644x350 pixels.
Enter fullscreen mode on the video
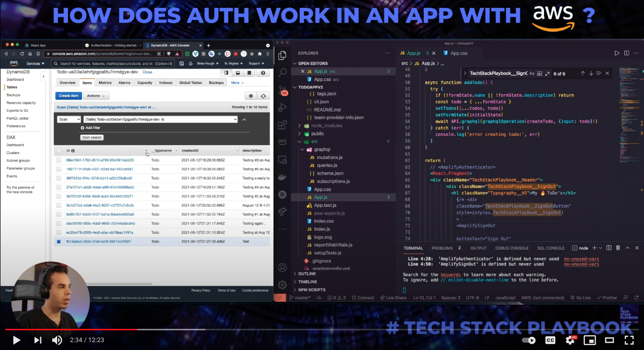[629, 340]
